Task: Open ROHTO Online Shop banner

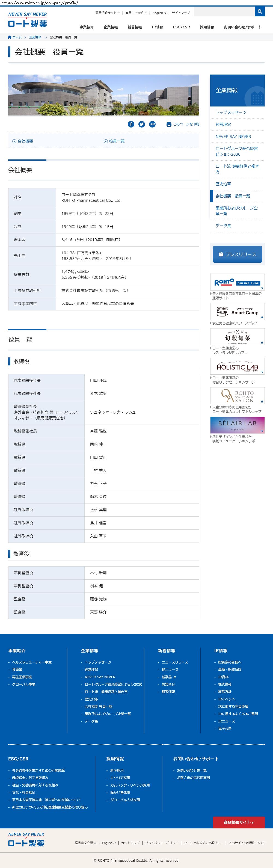Action: 237,282
